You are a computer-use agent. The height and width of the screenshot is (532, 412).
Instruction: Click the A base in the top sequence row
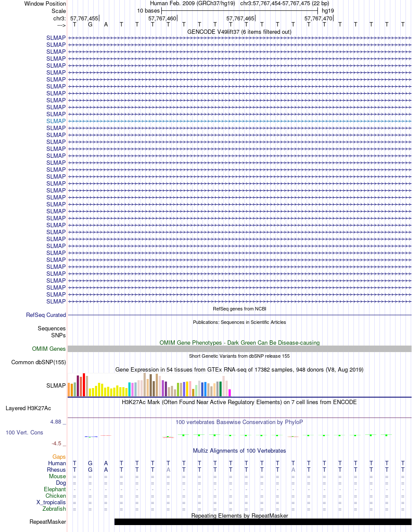106,24
